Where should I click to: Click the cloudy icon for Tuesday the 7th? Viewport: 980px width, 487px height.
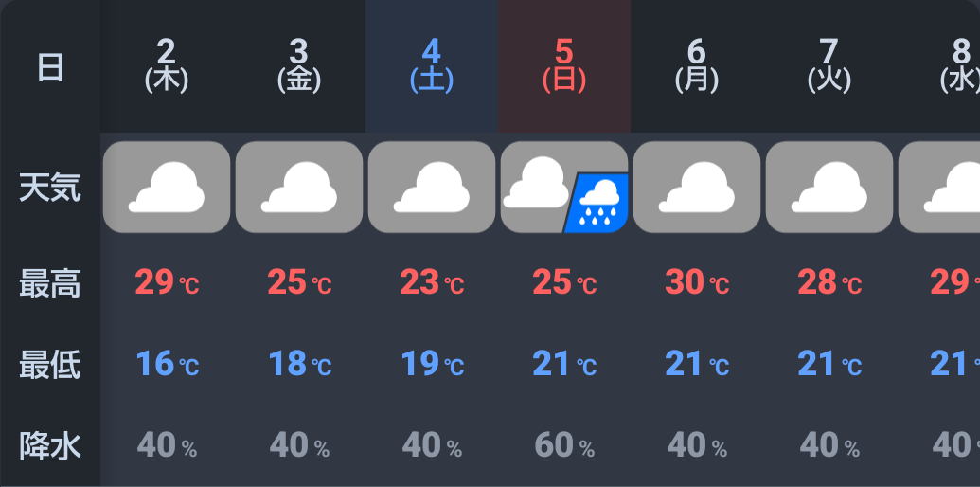pos(829,187)
